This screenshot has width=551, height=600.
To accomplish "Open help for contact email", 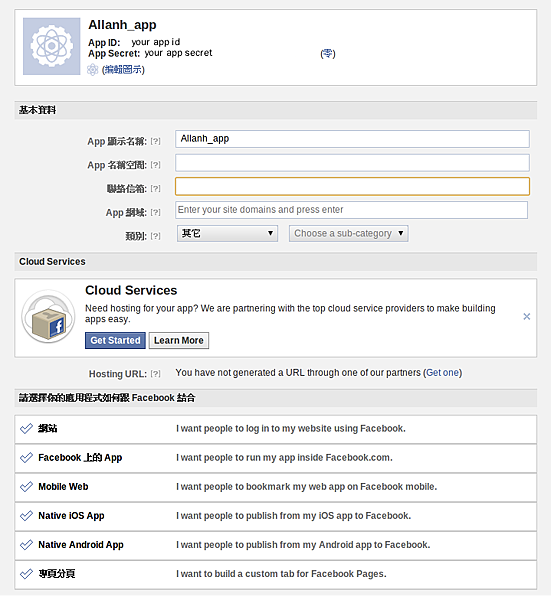I will tap(155, 189).
